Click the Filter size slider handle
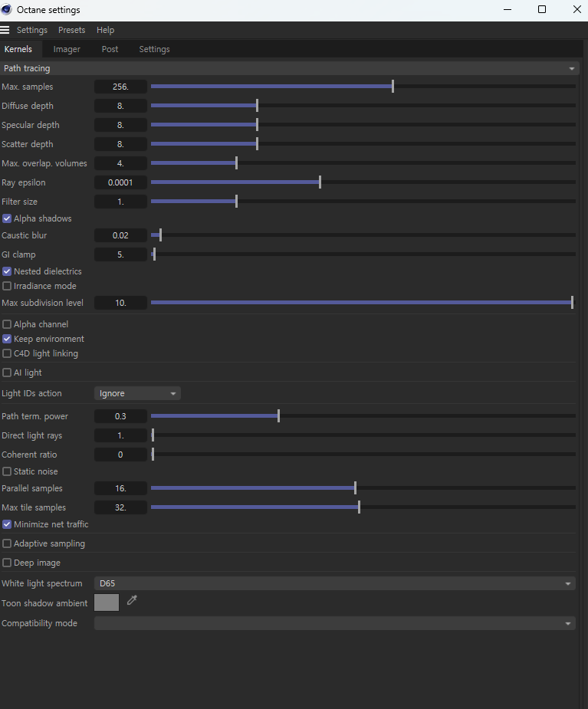Viewport: 588px width, 709px height. tap(236, 202)
